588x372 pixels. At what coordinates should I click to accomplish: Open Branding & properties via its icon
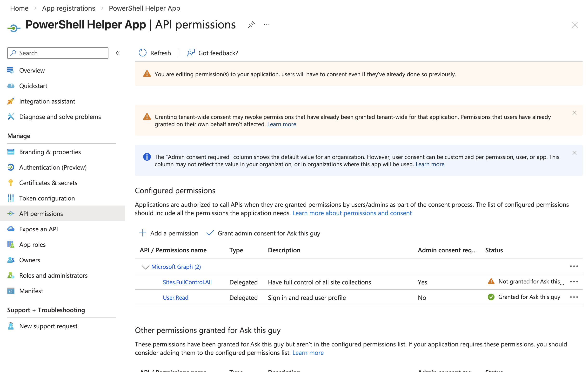[x=11, y=152]
